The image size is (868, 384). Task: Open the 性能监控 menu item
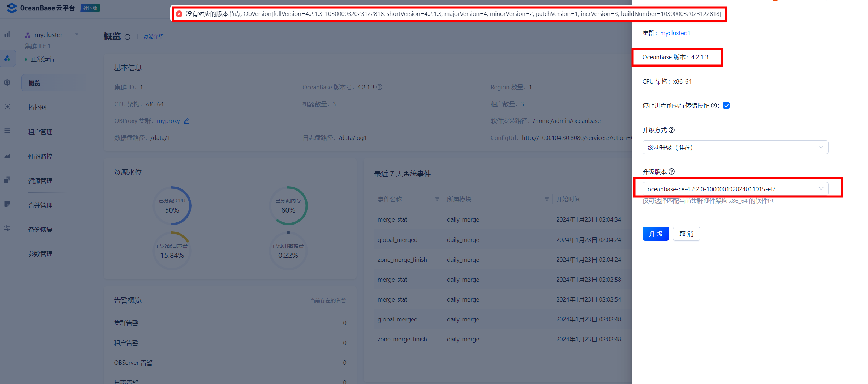(x=40, y=157)
